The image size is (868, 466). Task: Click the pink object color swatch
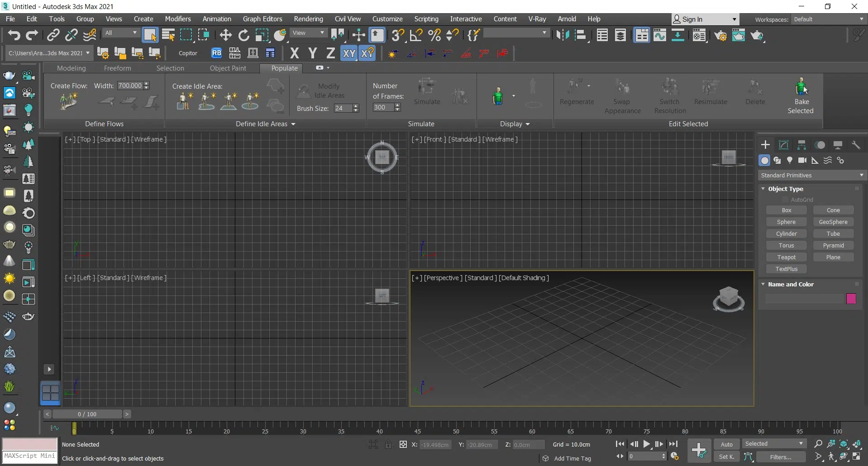[851, 299]
